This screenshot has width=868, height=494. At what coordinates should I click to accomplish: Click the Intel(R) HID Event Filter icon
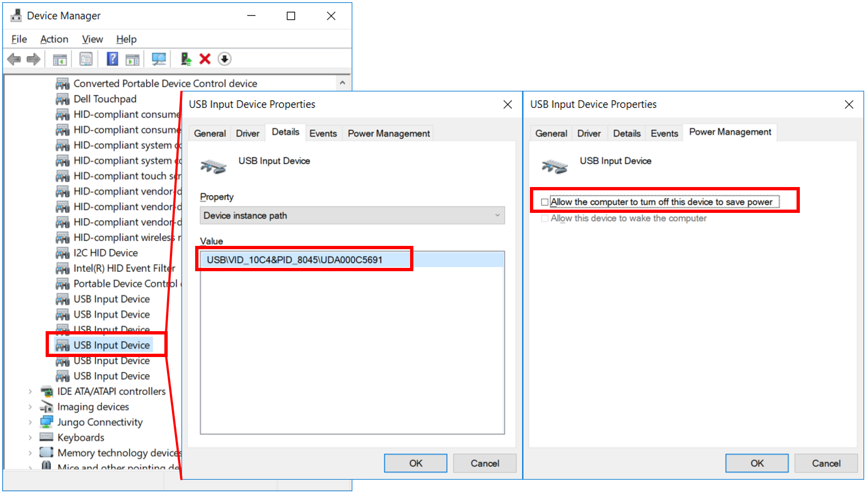pos(63,268)
